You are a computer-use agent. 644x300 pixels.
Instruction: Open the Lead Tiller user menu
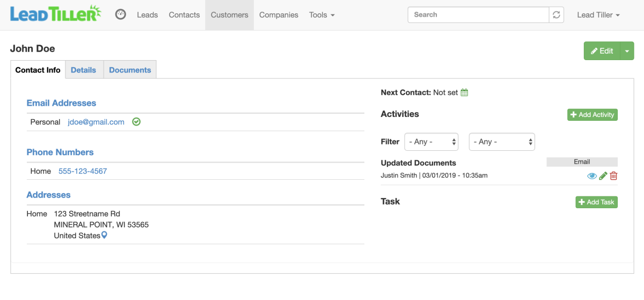pyautogui.click(x=598, y=15)
